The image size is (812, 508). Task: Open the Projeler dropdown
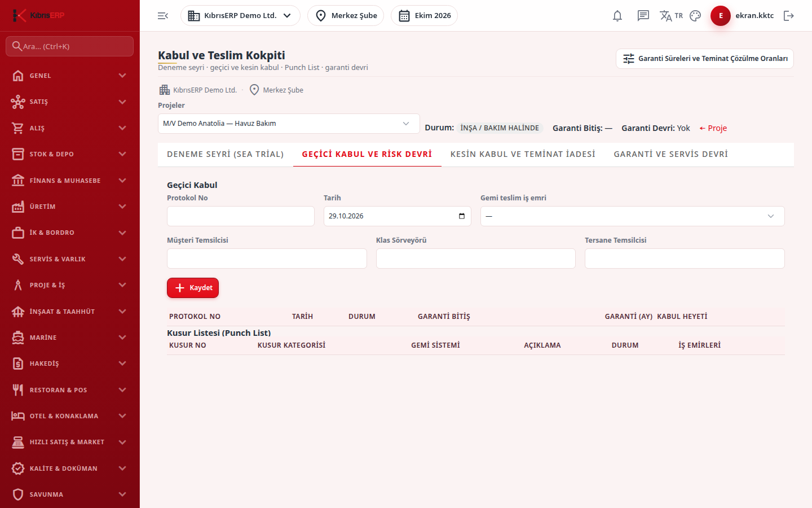(x=289, y=124)
